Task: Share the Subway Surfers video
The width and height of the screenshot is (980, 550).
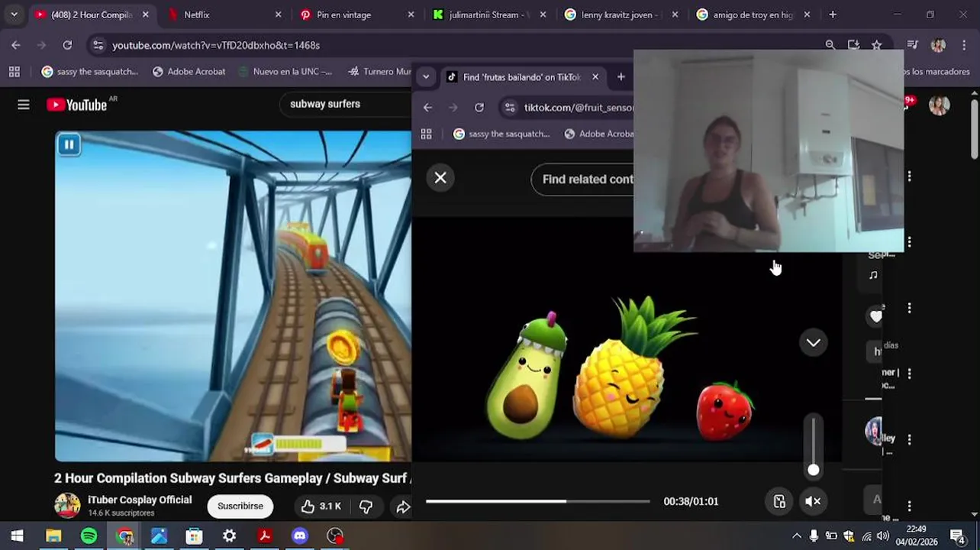Action: click(x=402, y=506)
